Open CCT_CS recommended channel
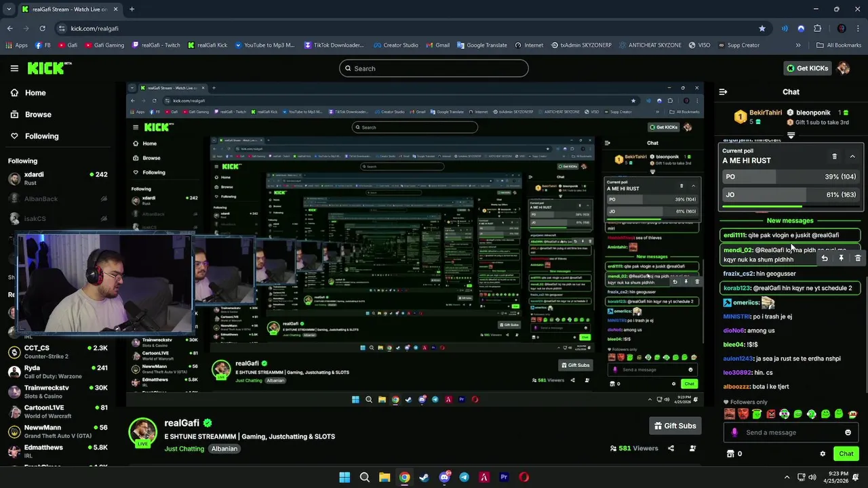 [x=58, y=352]
